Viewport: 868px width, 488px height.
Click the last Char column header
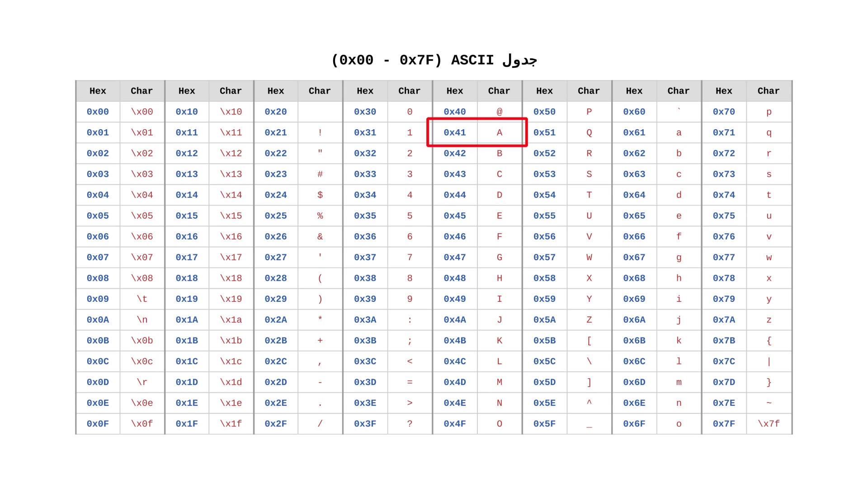(769, 91)
